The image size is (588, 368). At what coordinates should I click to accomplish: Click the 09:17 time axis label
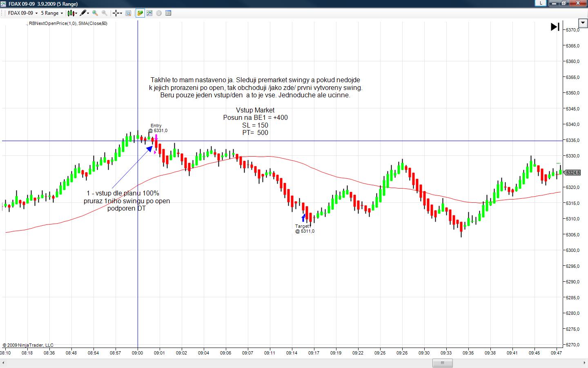click(x=314, y=353)
